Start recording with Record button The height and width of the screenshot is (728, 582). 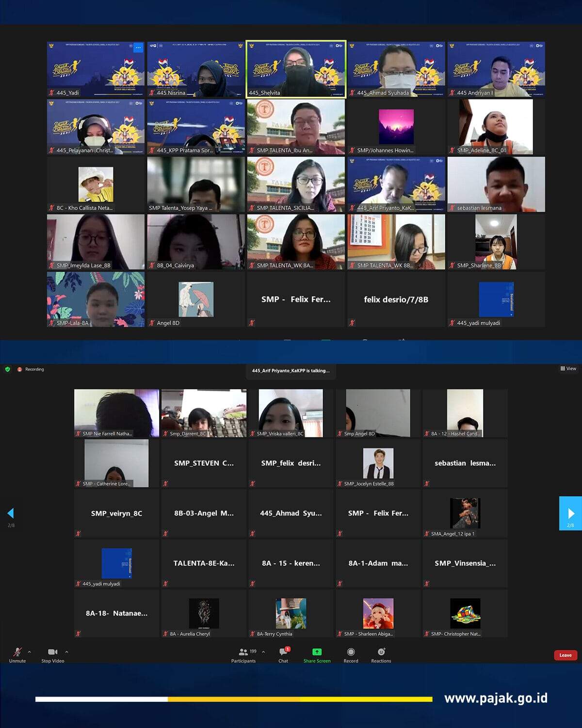[x=351, y=653]
